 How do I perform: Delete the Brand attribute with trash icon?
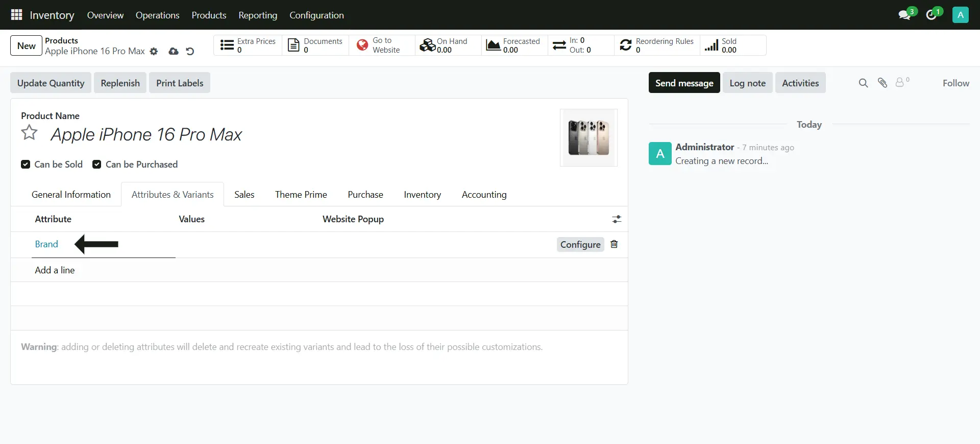tap(614, 244)
